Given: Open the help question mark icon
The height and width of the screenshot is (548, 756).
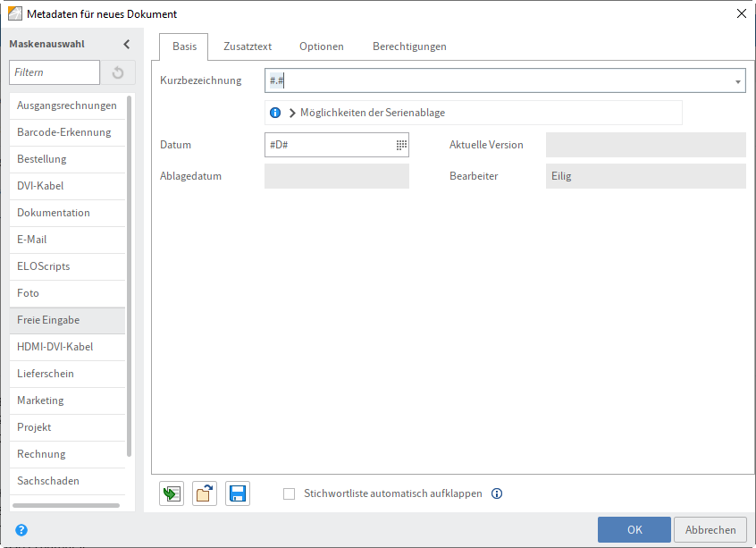Looking at the screenshot, I should [x=21, y=529].
